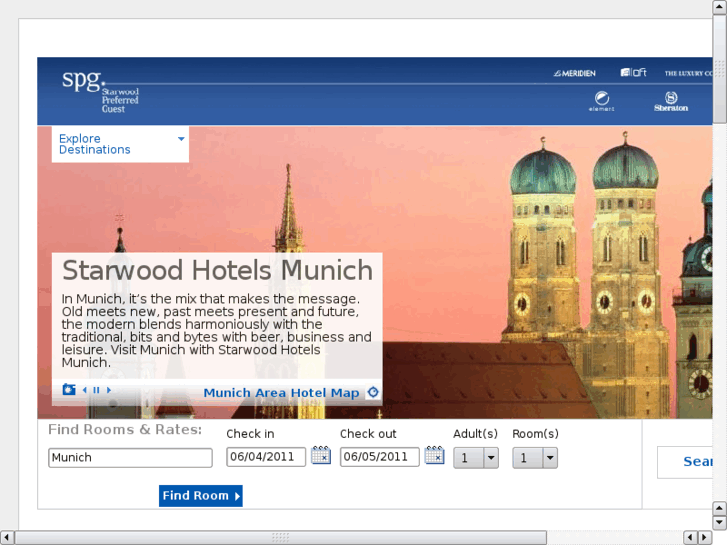Open the check-out calendar picker icon
This screenshot has width=727, height=545.
tap(434, 456)
